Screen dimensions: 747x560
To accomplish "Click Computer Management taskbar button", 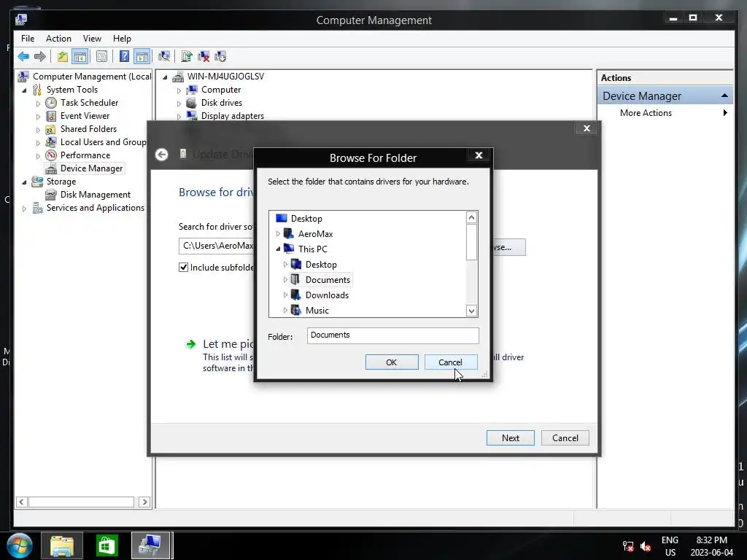I will [x=151, y=545].
